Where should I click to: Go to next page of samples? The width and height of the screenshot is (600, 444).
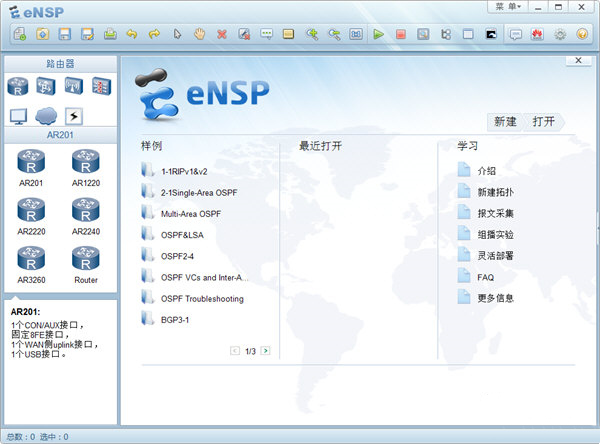click(x=265, y=351)
